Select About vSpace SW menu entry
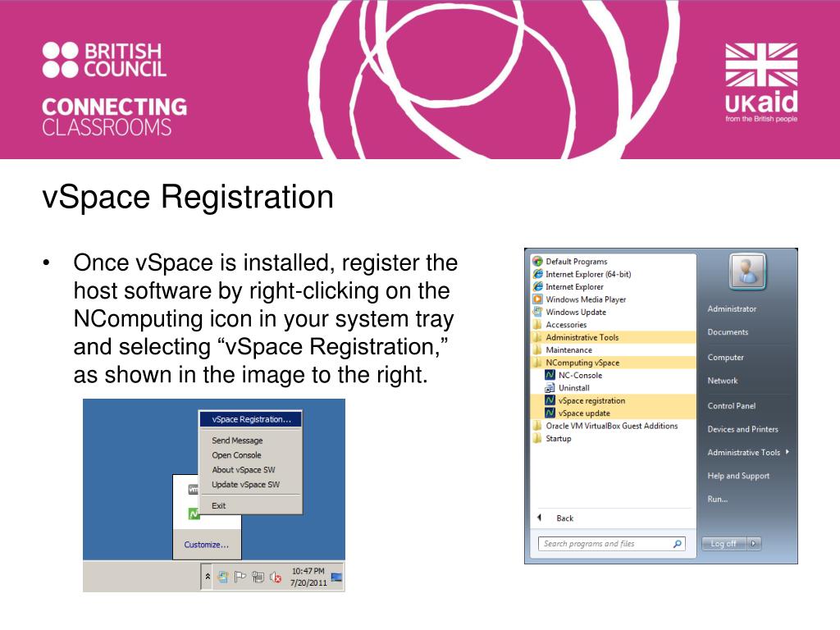This screenshot has width=840, height=630. tap(243, 470)
